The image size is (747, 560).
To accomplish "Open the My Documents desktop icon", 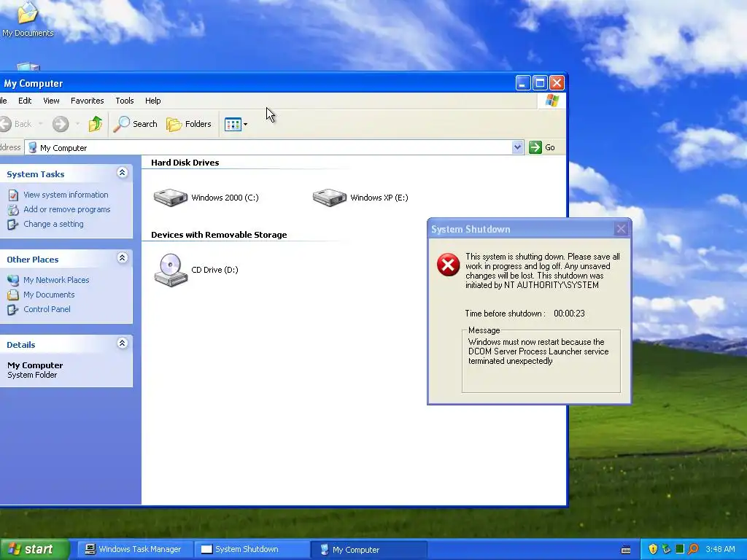I will click(28, 19).
